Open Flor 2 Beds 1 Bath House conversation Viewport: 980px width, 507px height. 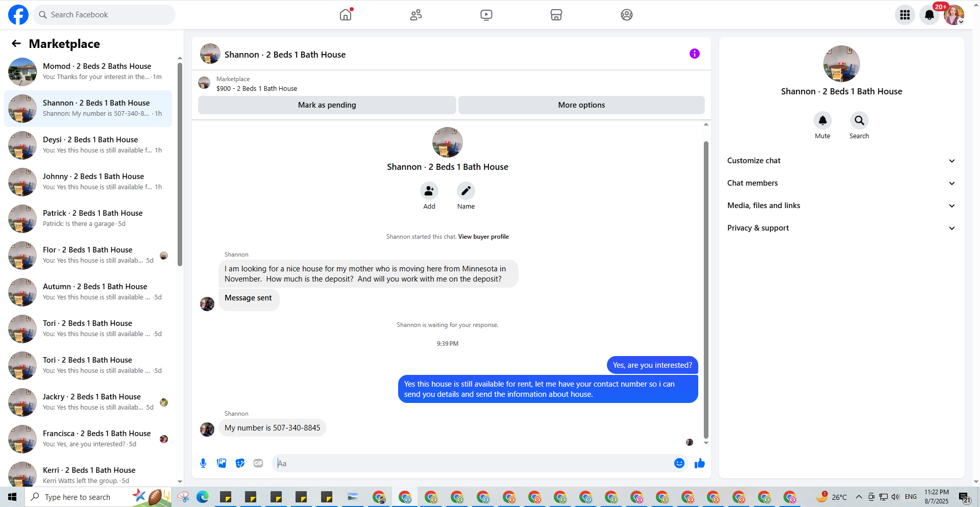coord(88,256)
